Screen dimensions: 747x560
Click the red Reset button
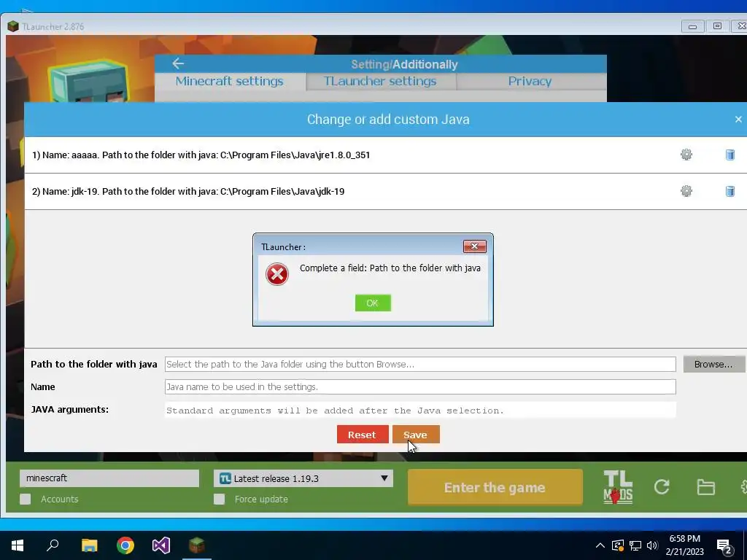[x=363, y=435]
